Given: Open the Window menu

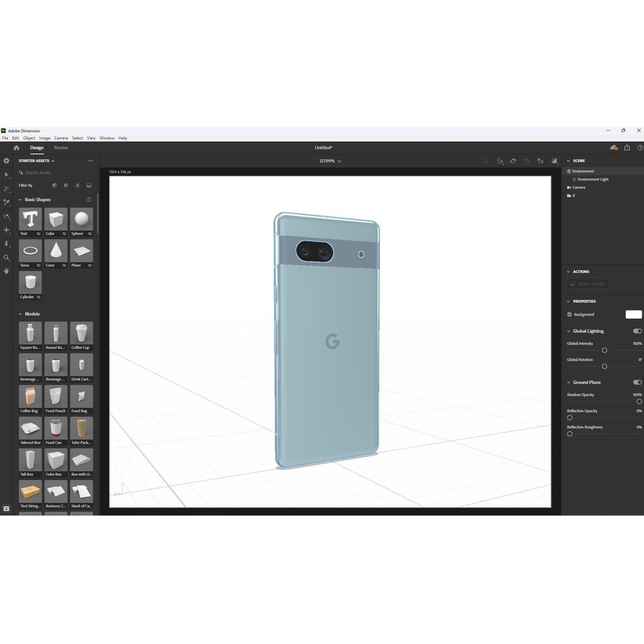Looking at the screenshot, I should (107, 138).
